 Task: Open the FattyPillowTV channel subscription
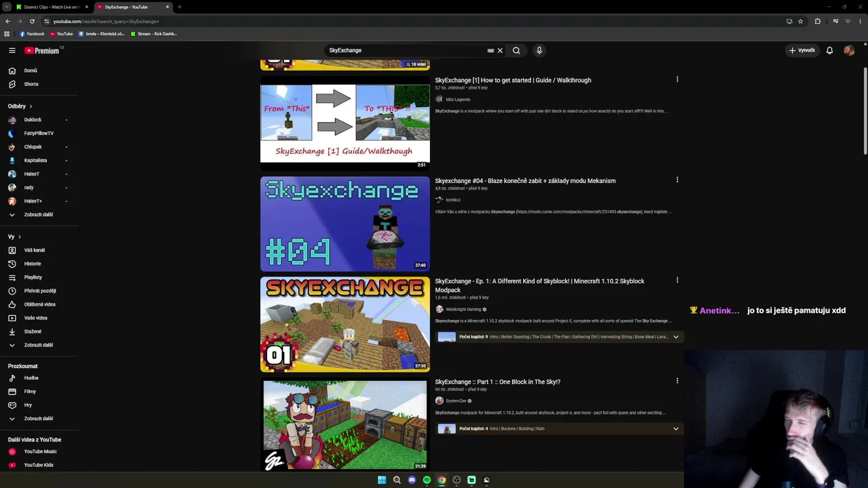pyautogui.click(x=39, y=134)
